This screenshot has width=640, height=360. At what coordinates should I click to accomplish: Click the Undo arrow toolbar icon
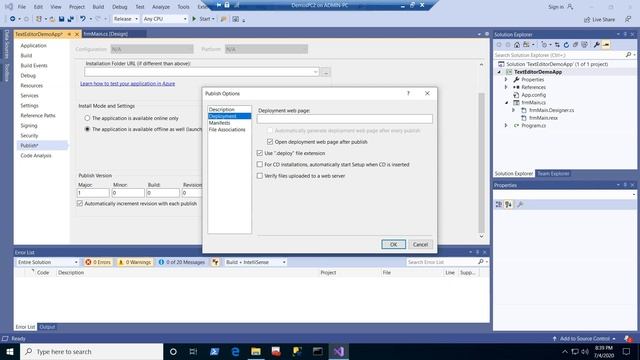coord(82,19)
